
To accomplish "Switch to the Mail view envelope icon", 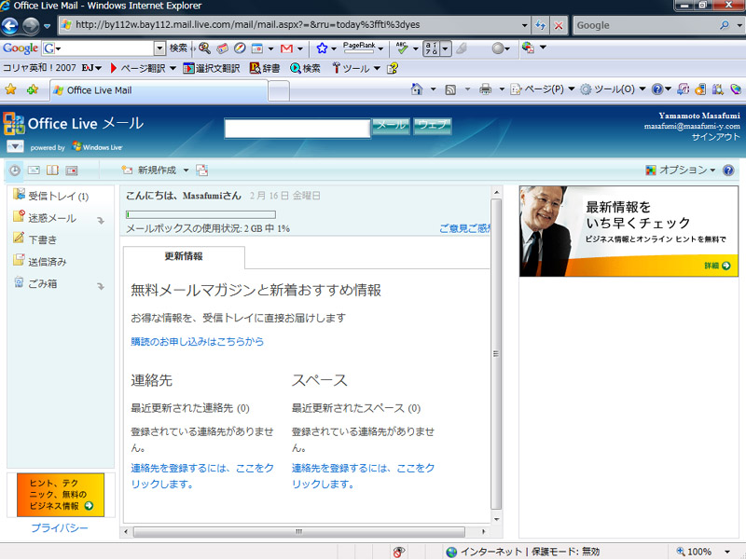I will [34, 171].
